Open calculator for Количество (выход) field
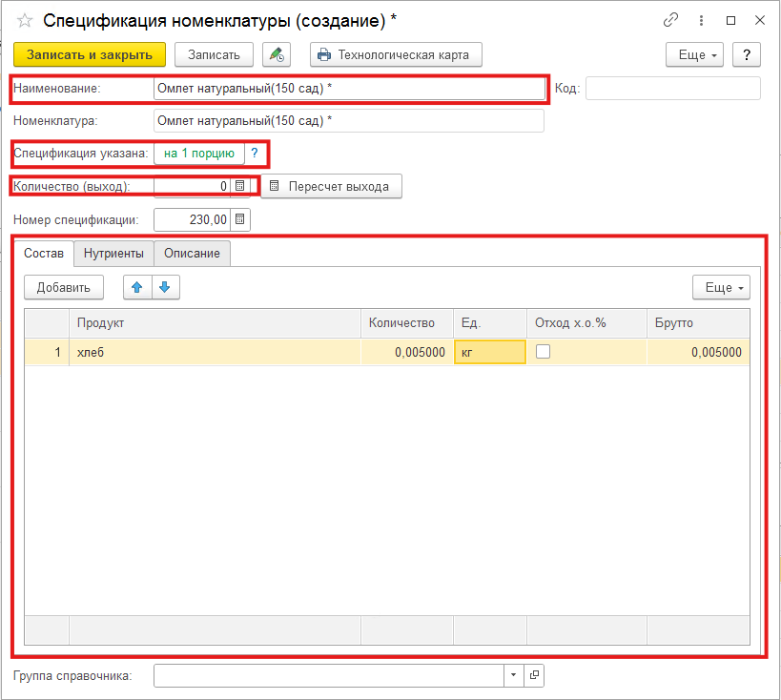The width and height of the screenshot is (781, 700). [x=240, y=186]
